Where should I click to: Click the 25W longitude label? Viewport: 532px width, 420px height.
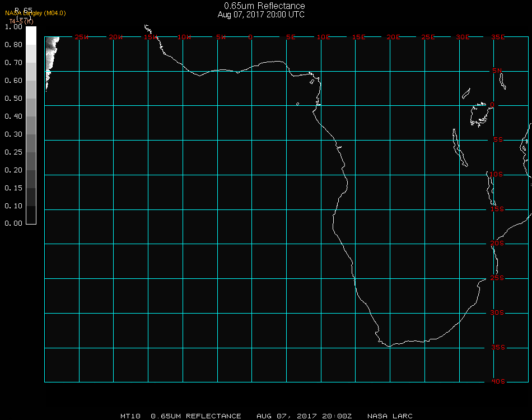pyautogui.click(x=81, y=37)
